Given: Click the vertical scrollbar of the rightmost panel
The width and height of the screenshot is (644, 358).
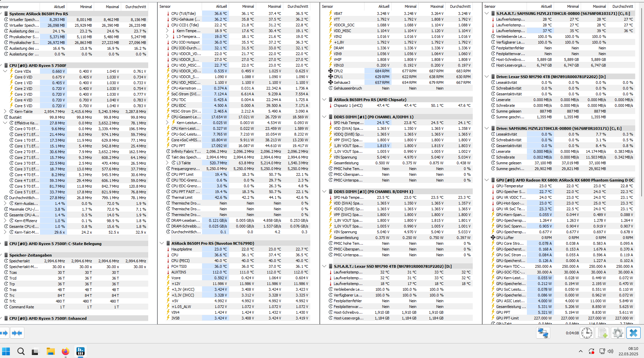Looking at the screenshot, I should (x=642, y=101).
